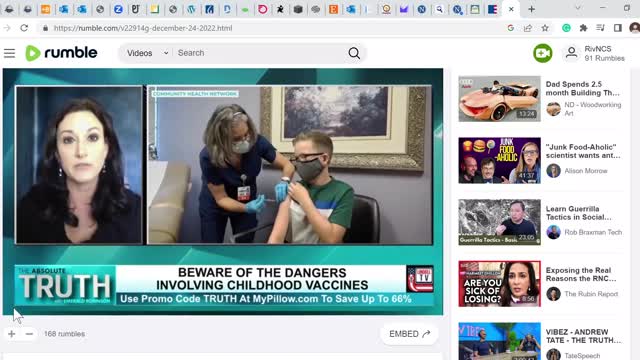Open the RivNCS user profile icon

pos(571,53)
